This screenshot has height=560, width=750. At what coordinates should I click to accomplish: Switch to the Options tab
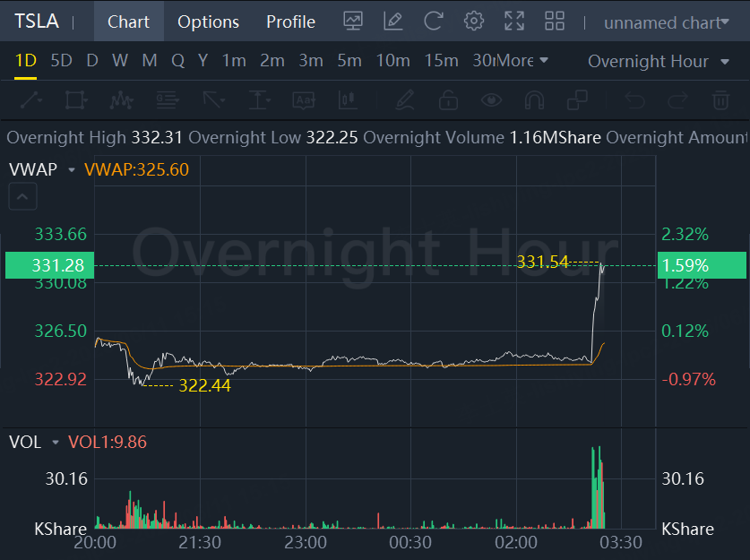(x=208, y=22)
